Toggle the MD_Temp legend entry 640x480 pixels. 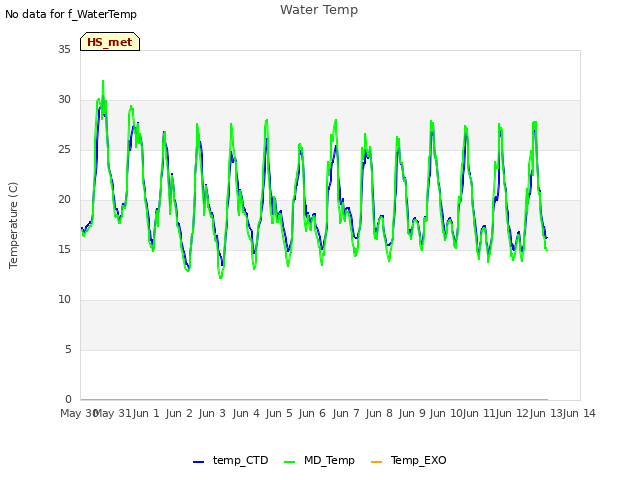point(319,460)
